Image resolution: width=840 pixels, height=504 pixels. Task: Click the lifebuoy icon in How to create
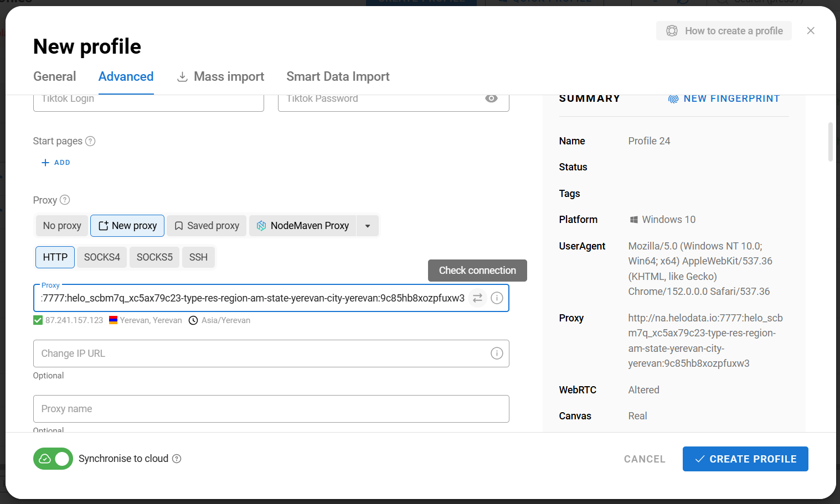pyautogui.click(x=672, y=31)
